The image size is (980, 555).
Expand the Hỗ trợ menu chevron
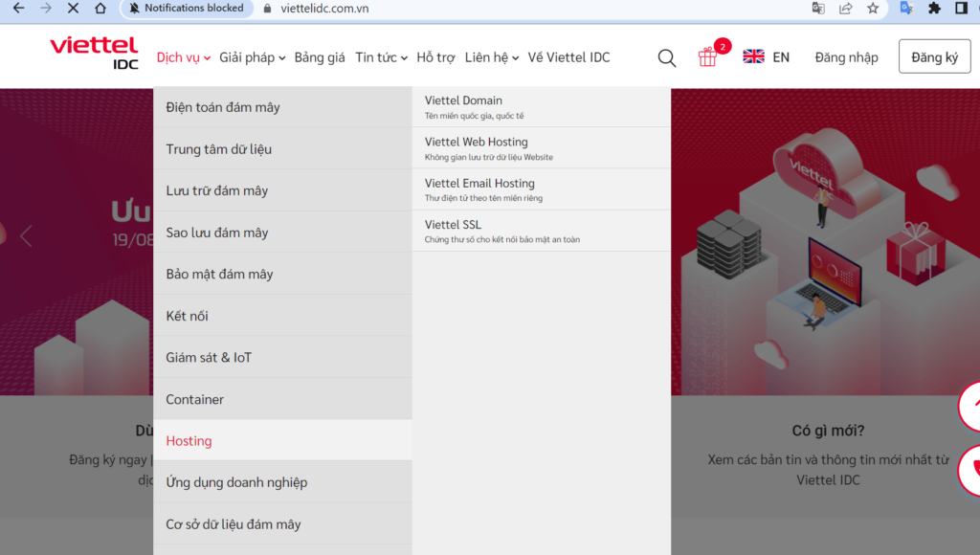[435, 56]
